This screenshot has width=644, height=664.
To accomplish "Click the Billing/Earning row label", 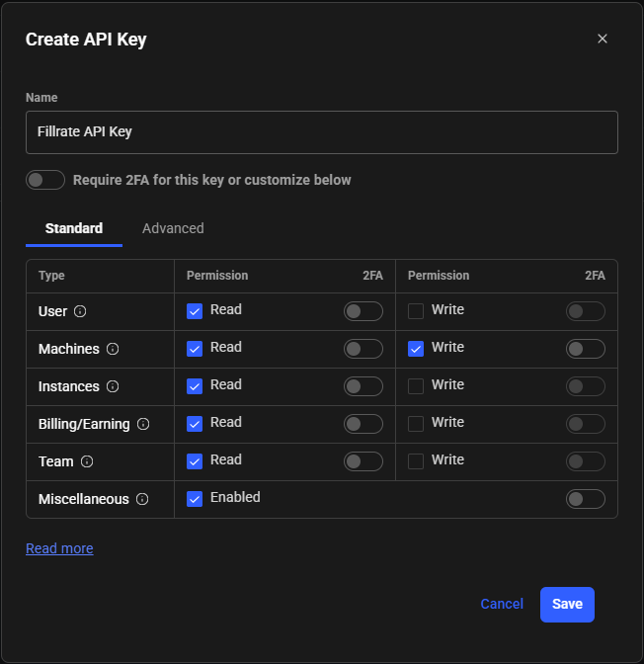I will point(84,424).
